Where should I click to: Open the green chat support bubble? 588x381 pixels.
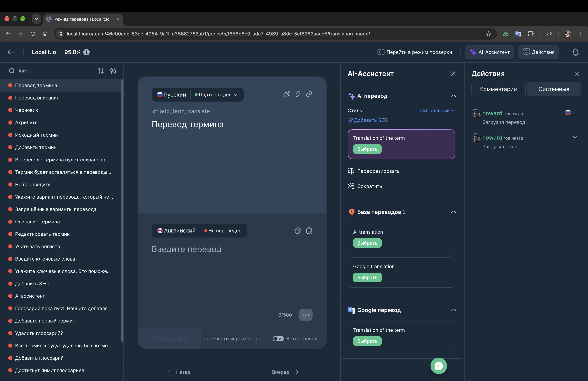point(439,366)
